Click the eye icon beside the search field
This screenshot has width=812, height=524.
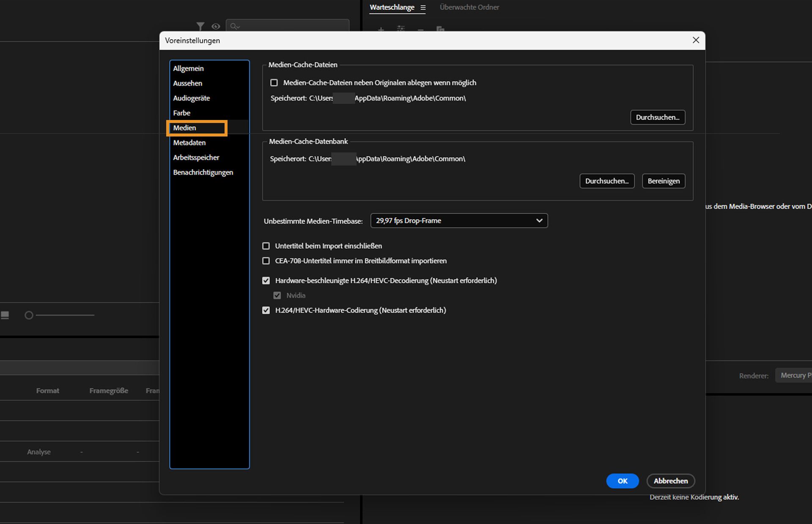coord(216,26)
